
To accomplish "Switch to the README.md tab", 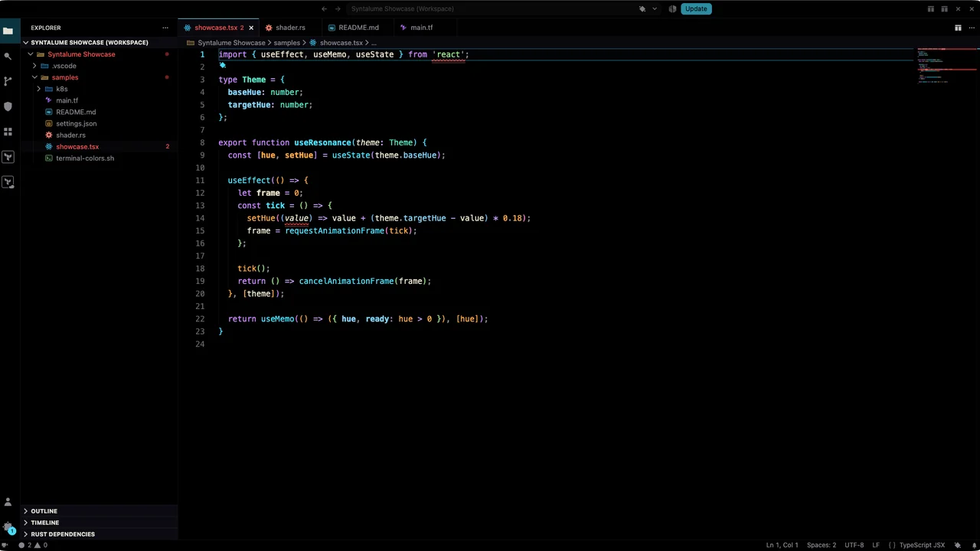I will (358, 28).
